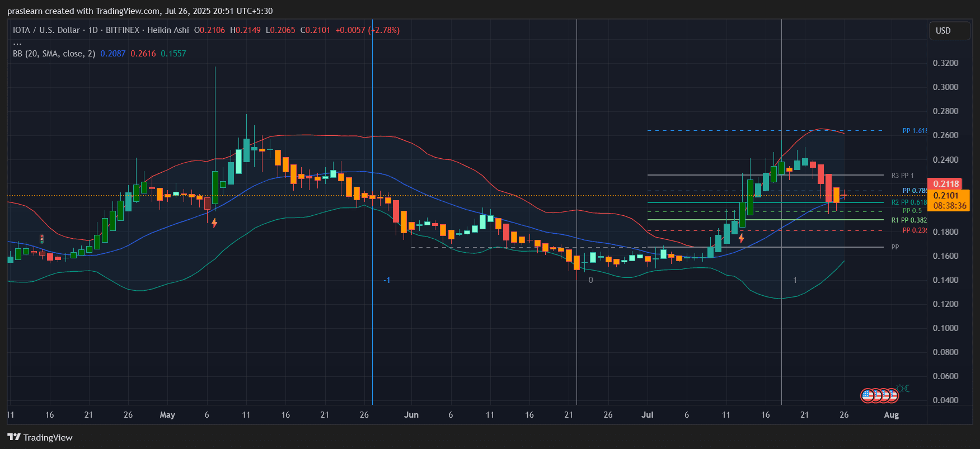Click the red BB upper value 0.2616
The width and height of the screenshot is (980, 449).
click(x=143, y=54)
